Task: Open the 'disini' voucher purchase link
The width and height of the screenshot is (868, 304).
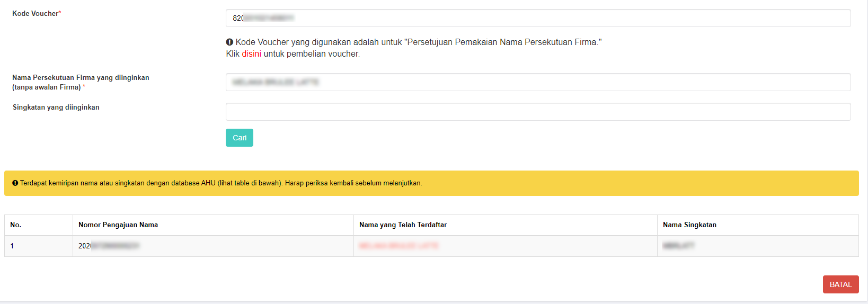Action: point(251,54)
